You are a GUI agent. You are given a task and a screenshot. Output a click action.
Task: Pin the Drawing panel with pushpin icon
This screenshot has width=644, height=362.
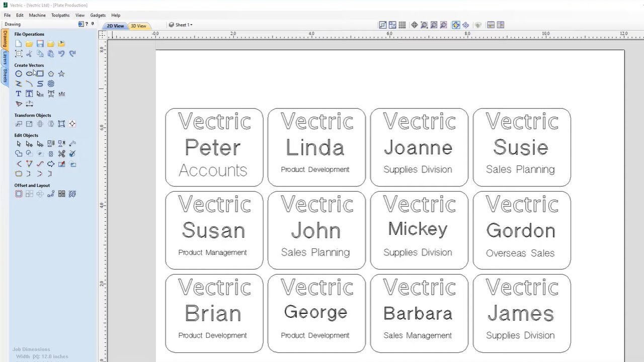[93, 24]
